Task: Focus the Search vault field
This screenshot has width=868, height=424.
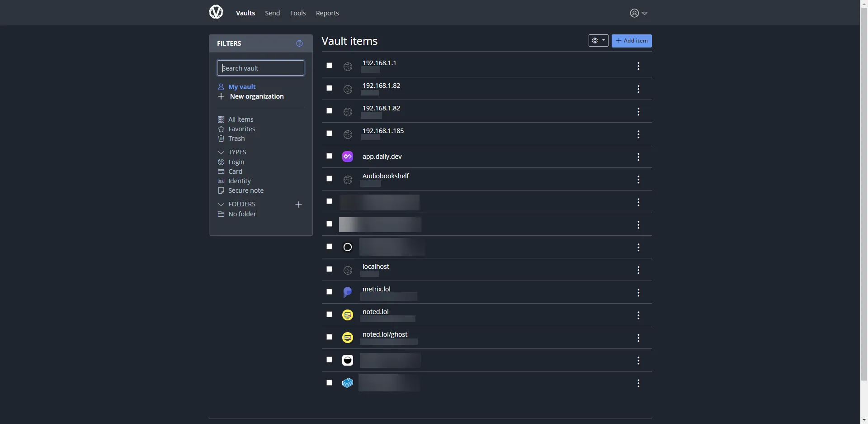Action: pos(260,68)
